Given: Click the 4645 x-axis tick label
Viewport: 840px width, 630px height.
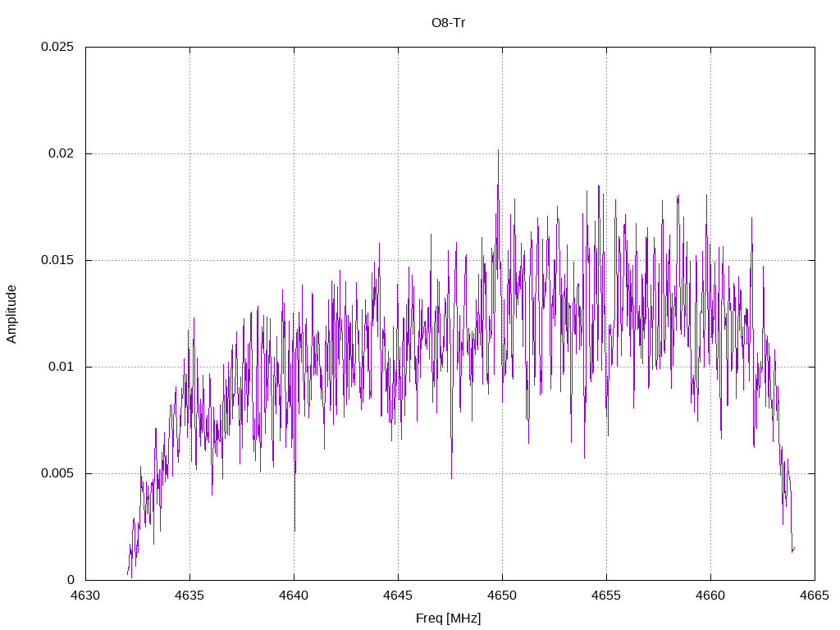Looking at the screenshot, I should click(398, 596).
